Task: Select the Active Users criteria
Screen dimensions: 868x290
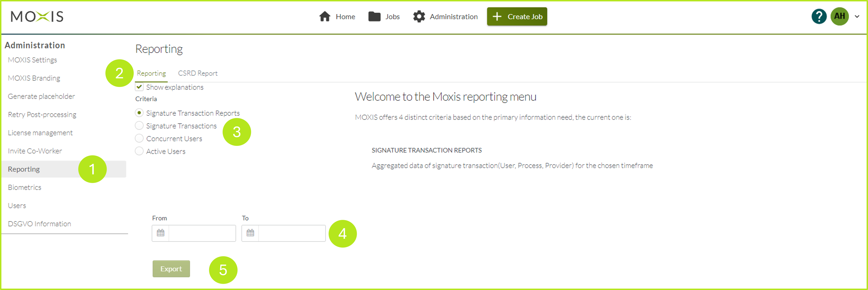Action: point(139,151)
